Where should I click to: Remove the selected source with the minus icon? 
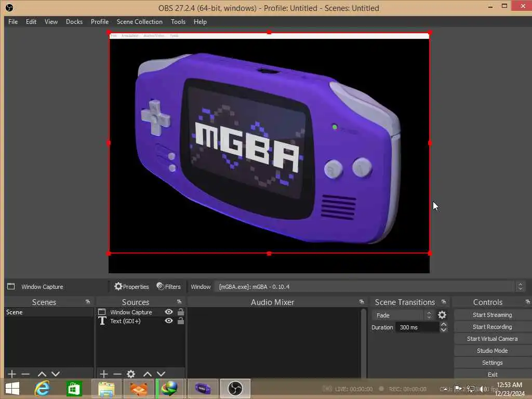point(117,374)
